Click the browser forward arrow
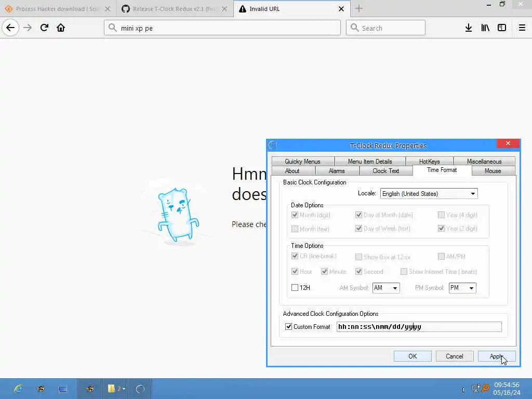The height and width of the screenshot is (399, 532). point(28,28)
